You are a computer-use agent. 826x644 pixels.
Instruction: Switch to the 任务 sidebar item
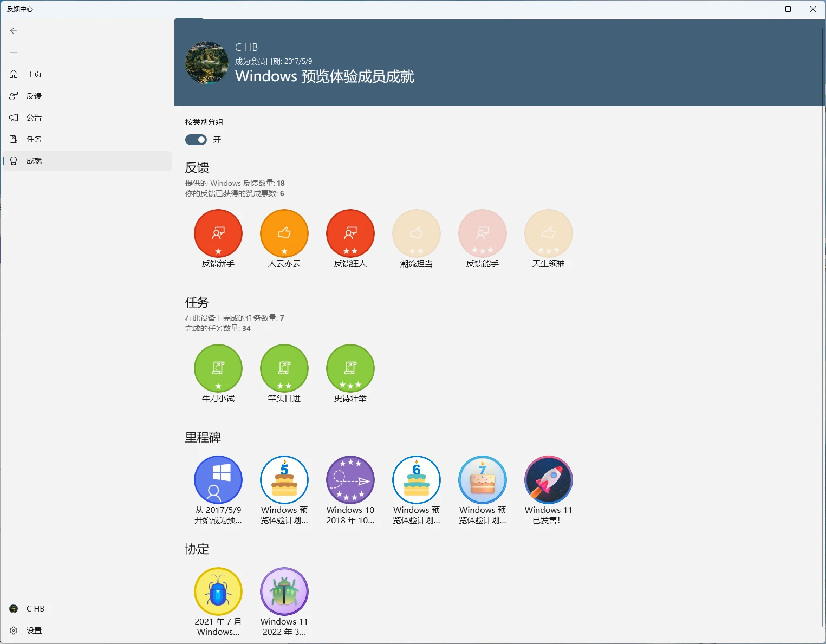point(34,139)
